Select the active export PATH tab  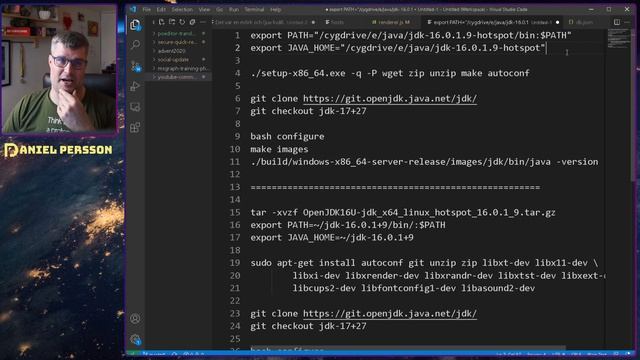coord(493,22)
